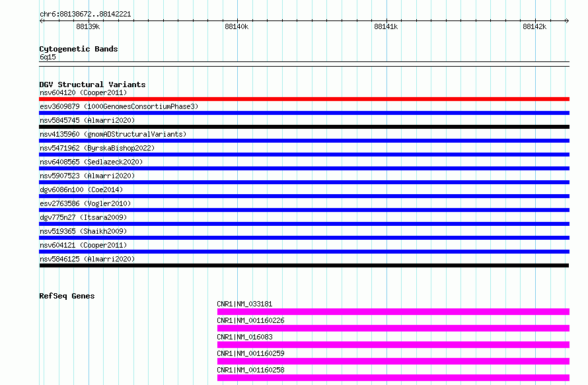Click the ruler's left end arrow
Screen dimensions: 588x385
[41, 20]
